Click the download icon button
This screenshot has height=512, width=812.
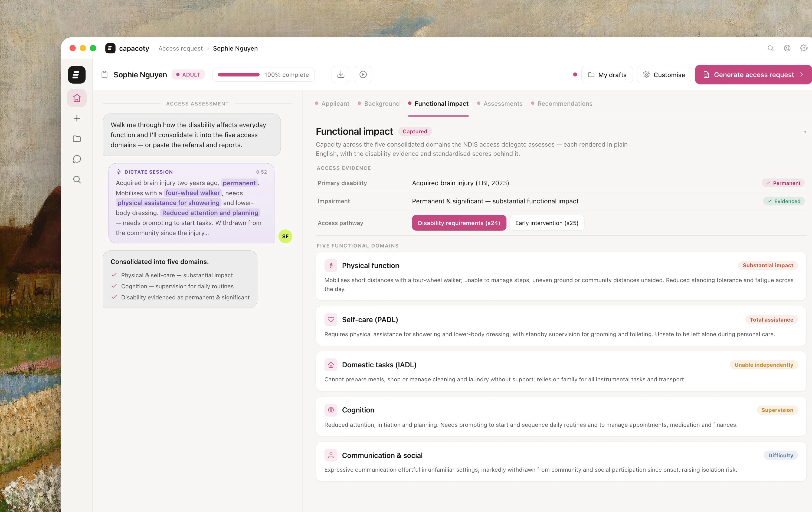pyautogui.click(x=340, y=74)
